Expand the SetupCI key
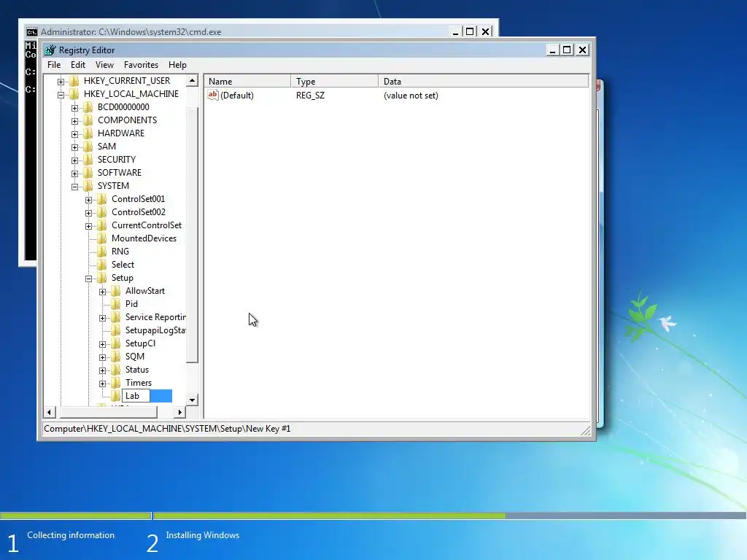 point(102,344)
